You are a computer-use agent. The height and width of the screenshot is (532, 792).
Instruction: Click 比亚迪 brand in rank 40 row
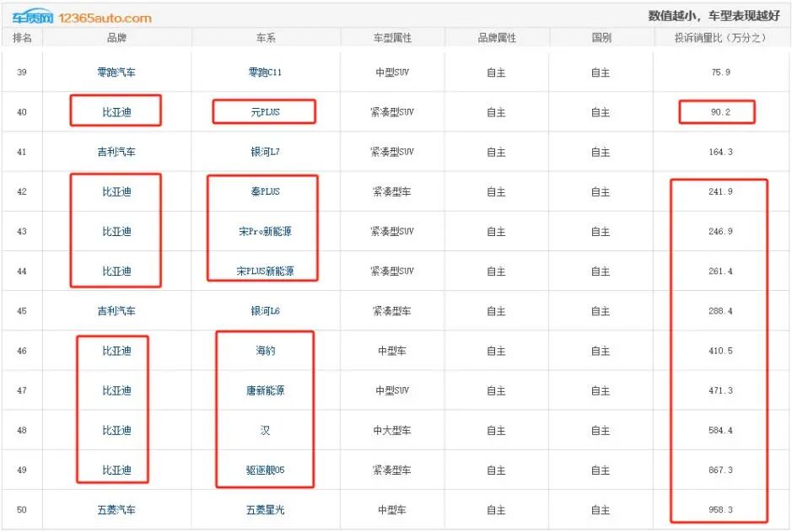point(116,112)
